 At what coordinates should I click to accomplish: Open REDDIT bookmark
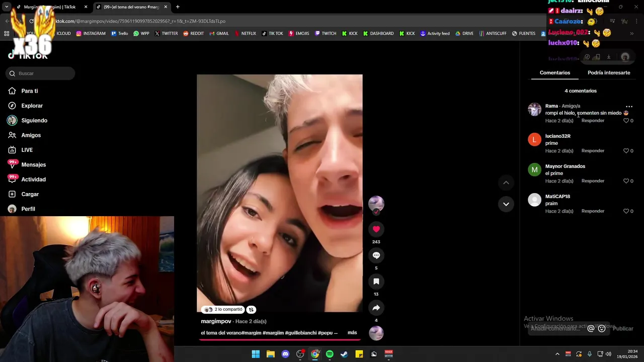194,34
